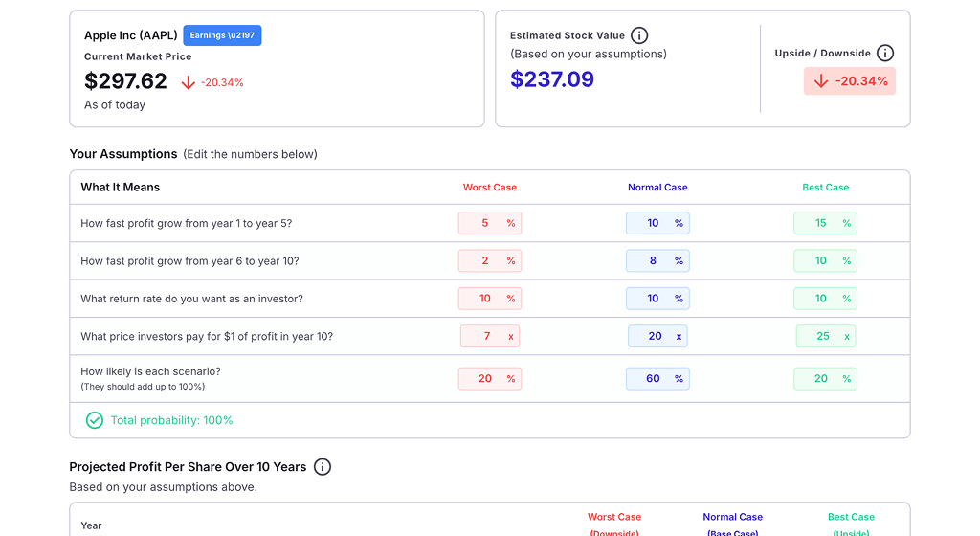
Task: Click the 'As of today' text
Action: (115, 105)
